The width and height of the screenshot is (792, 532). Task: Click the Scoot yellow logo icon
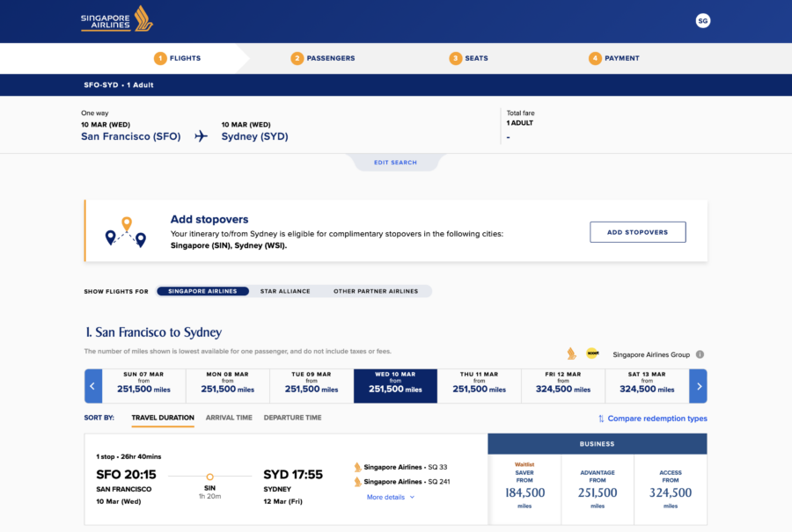pyautogui.click(x=592, y=353)
